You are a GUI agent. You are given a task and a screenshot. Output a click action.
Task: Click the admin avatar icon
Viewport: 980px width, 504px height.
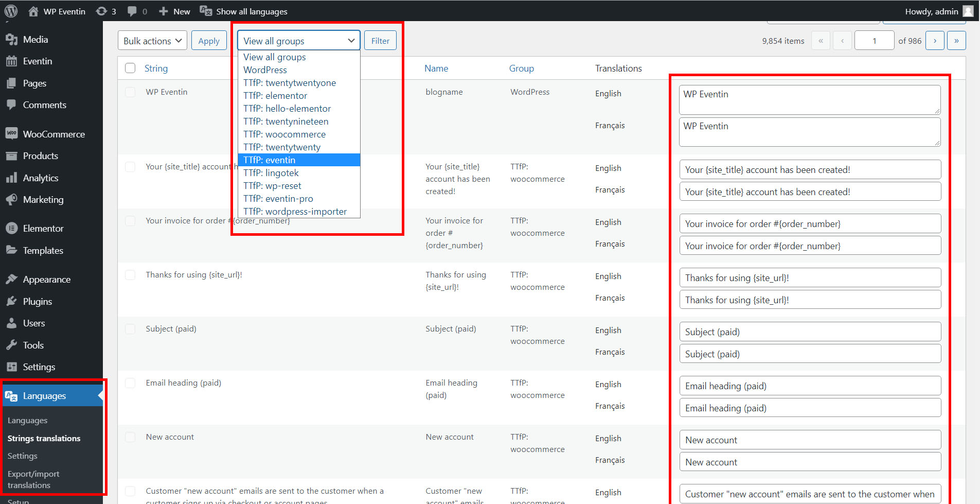(x=968, y=11)
